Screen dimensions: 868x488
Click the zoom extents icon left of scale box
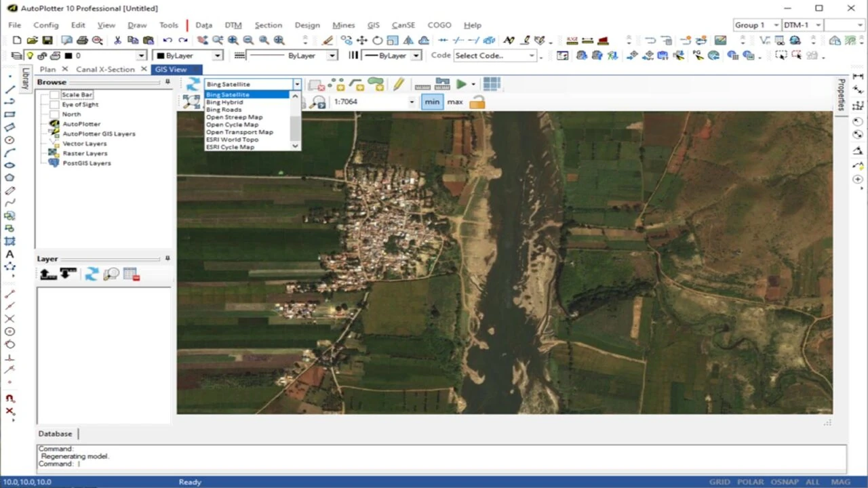192,102
